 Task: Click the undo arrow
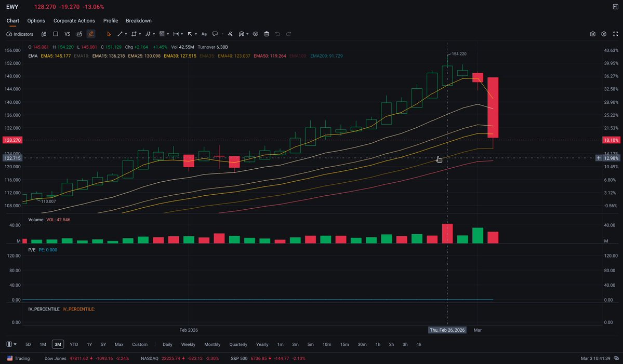tap(278, 34)
